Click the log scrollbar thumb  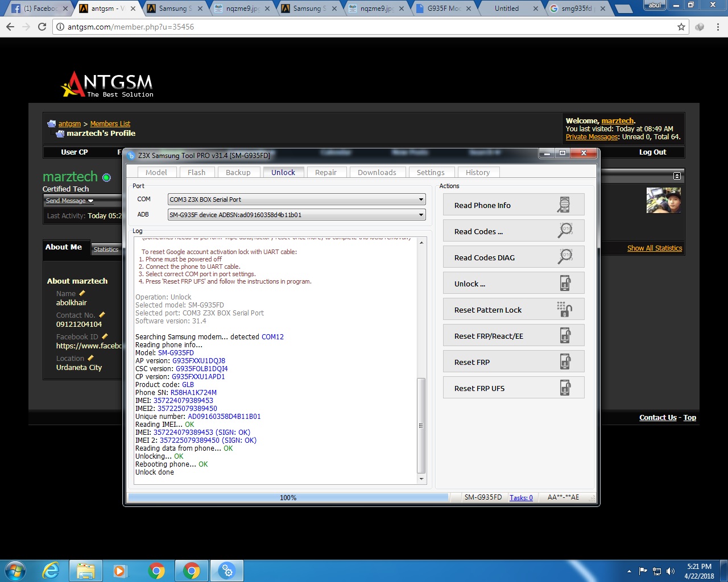[421, 425]
